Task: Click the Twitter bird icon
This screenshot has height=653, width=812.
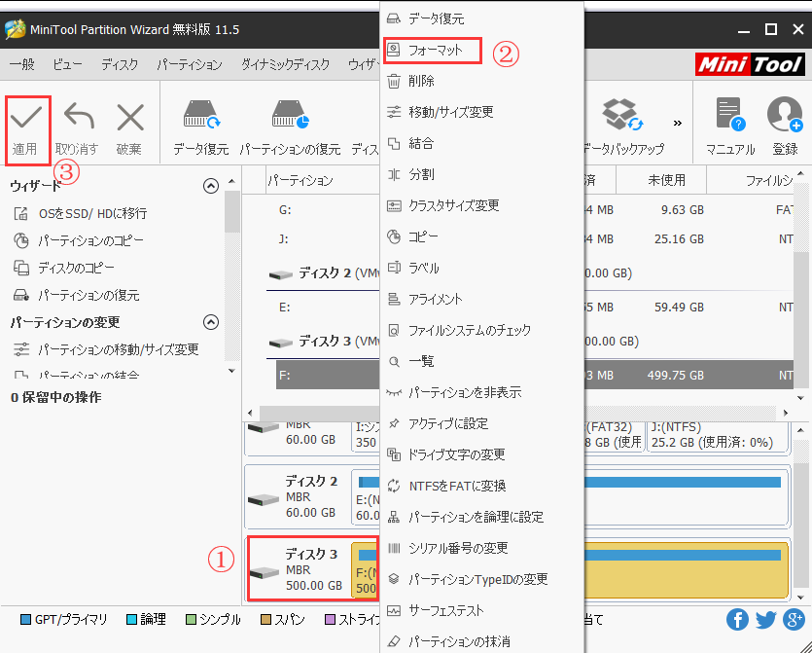Action: coord(766,620)
